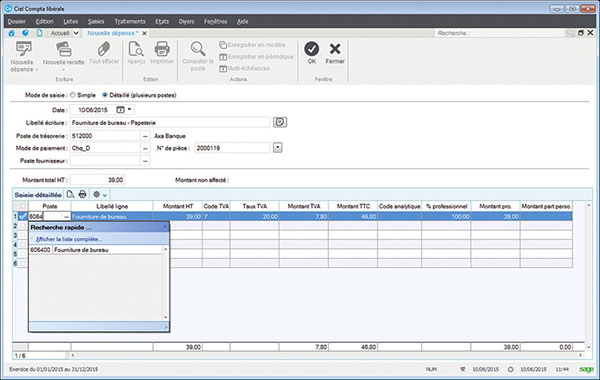This screenshot has height=380, width=600.
Task: Click the comment icon beside Libellé écriture
Action: pos(280,122)
